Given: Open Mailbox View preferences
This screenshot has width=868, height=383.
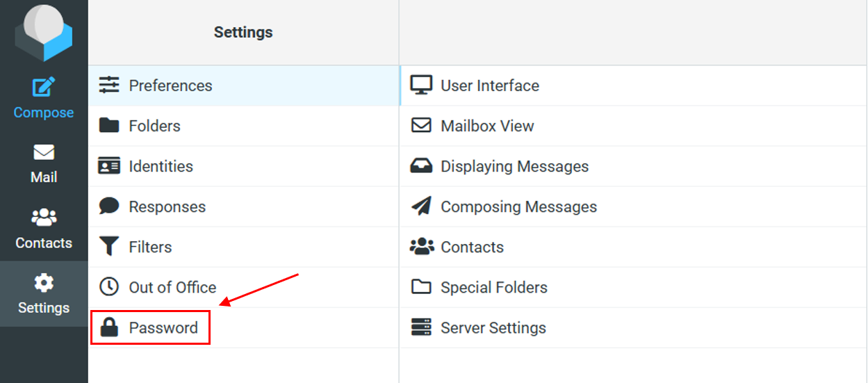Looking at the screenshot, I should pos(486,126).
